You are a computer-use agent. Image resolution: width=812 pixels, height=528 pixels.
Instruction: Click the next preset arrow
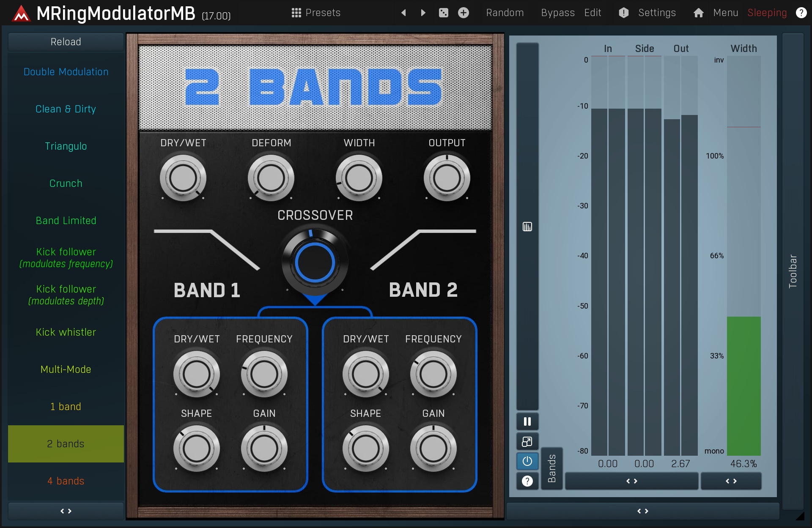423,13
